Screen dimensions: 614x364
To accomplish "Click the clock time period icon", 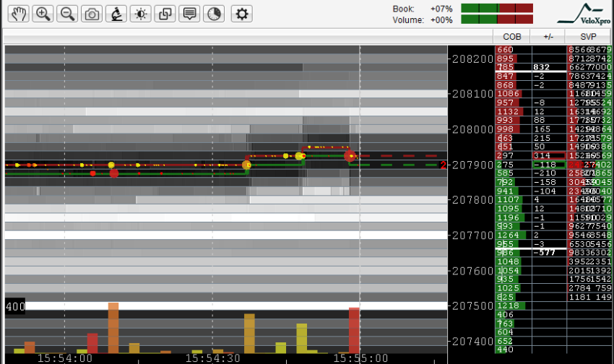I will [214, 14].
